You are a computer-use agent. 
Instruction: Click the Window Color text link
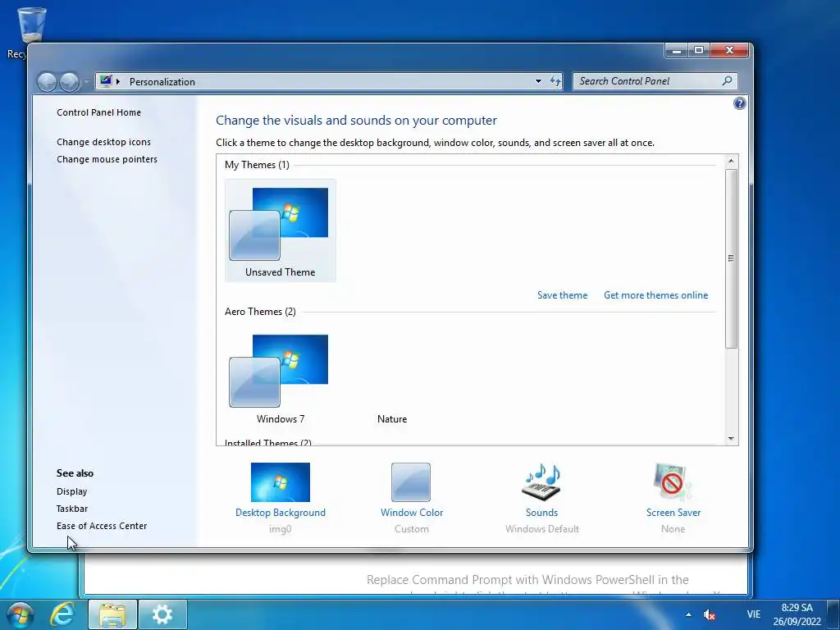tap(412, 513)
